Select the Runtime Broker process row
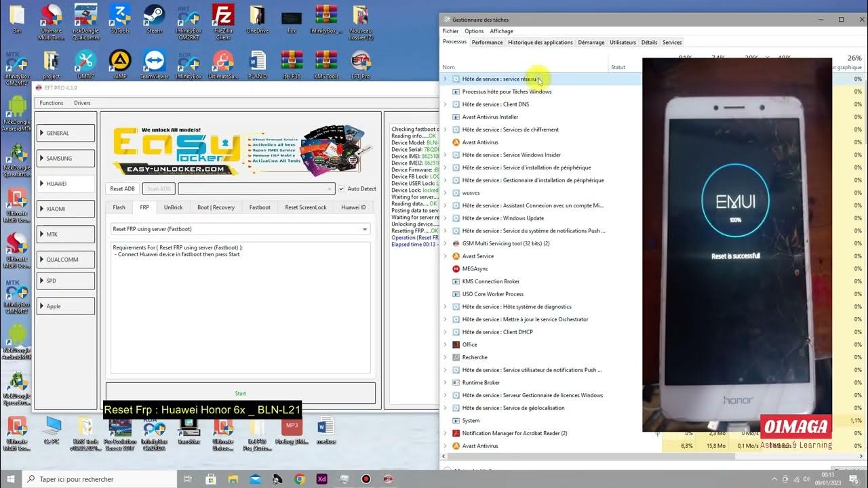The image size is (868, 488). [540, 383]
